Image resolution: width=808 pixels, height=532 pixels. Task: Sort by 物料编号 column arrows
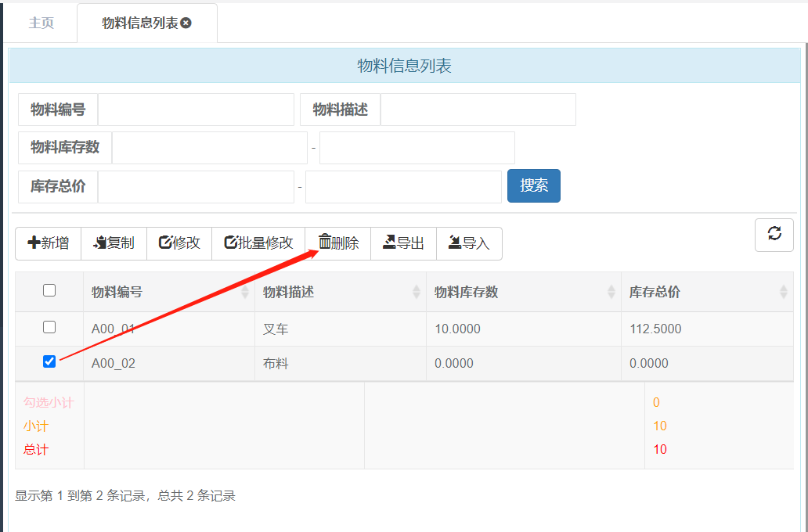245,292
